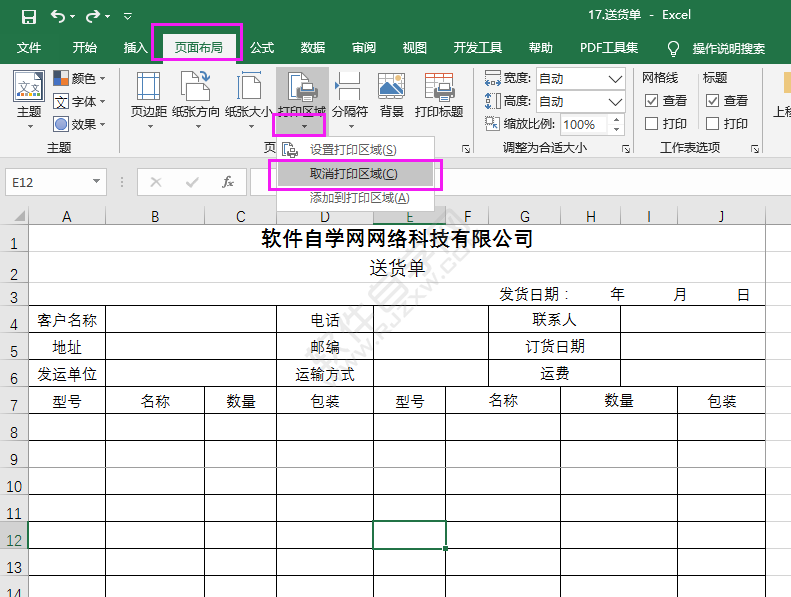Switch to the Review (审阅) tab
This screenshot has height=597, width=791.
[364, 48]
